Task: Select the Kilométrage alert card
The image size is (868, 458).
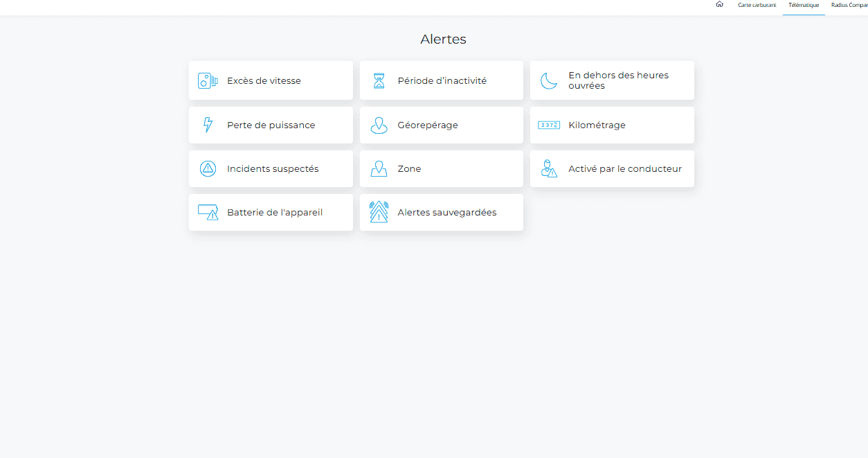Action: click(612, 125)
